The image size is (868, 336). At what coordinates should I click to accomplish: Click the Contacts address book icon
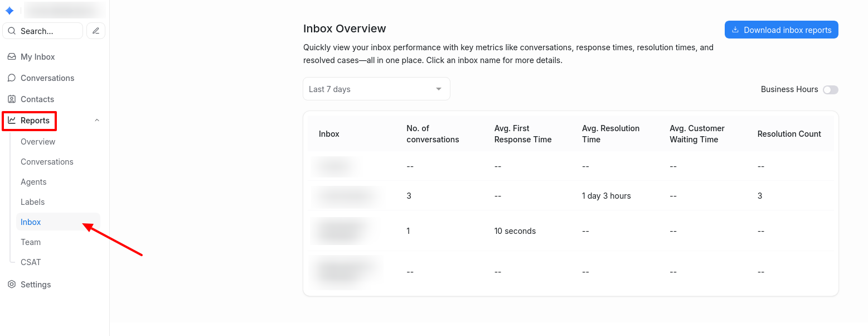12,99
